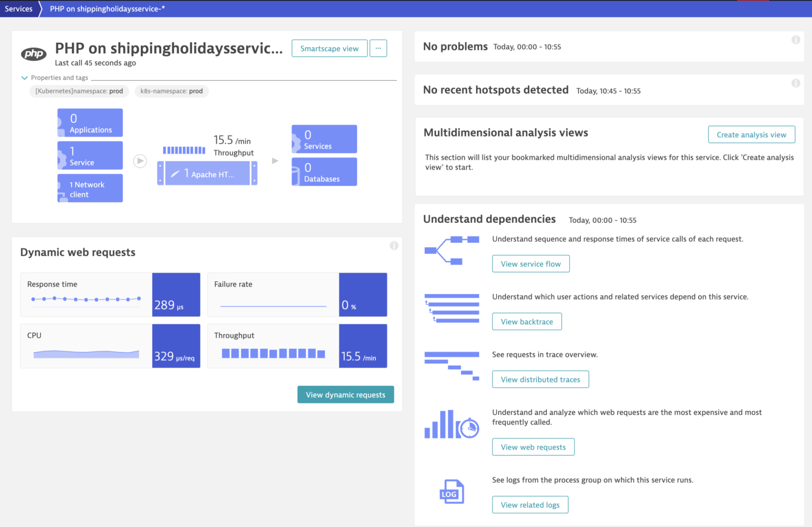The image size is (812, 527).
Task: Open the 1 Service caller tile
Action: [x=90, y=155]
